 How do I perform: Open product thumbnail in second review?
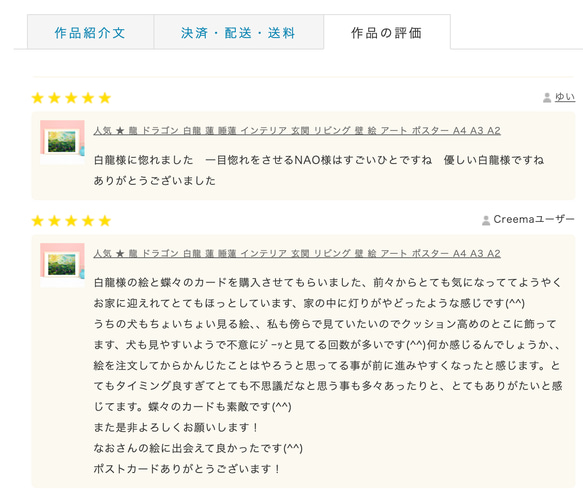(x=62, y=265)
